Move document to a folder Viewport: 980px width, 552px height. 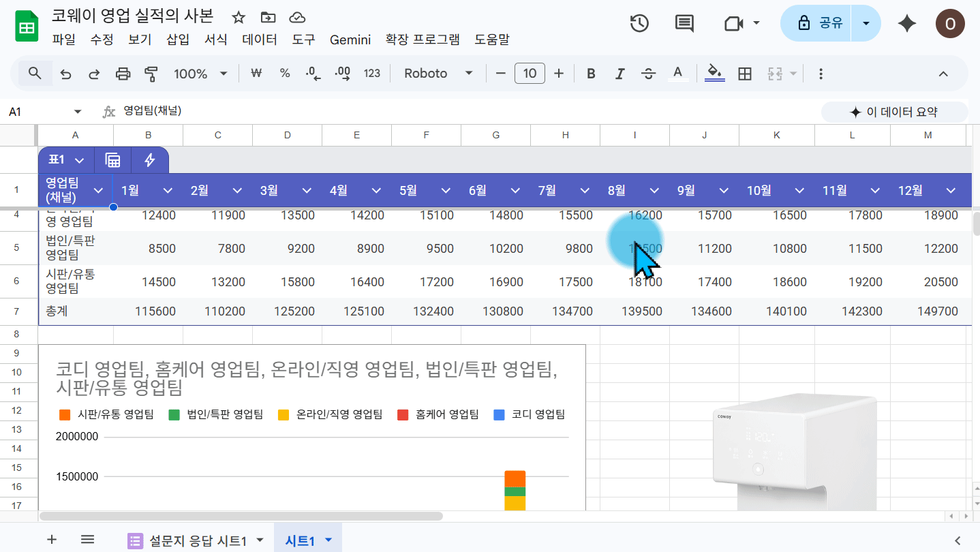[x=268, y=18]
